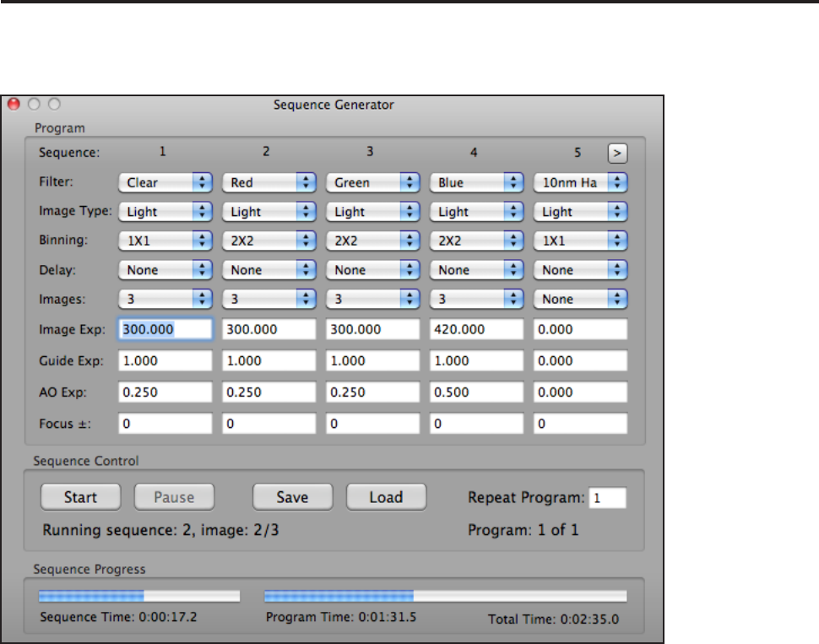Image resolution: width=819 pixels, height=644 pixels.
Task: Click AO Exp field for sequence 3
Action: tap(373, 392)
